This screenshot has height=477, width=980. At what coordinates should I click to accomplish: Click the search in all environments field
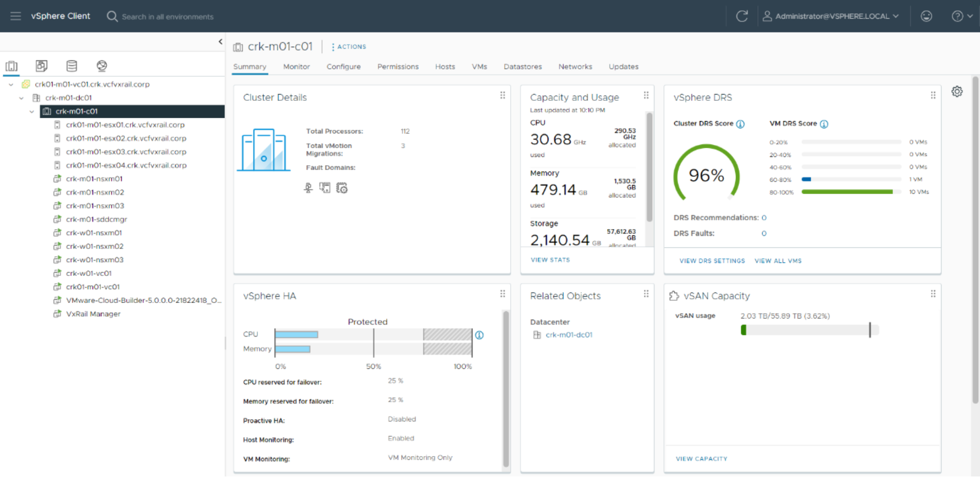[x=167, y=17]
